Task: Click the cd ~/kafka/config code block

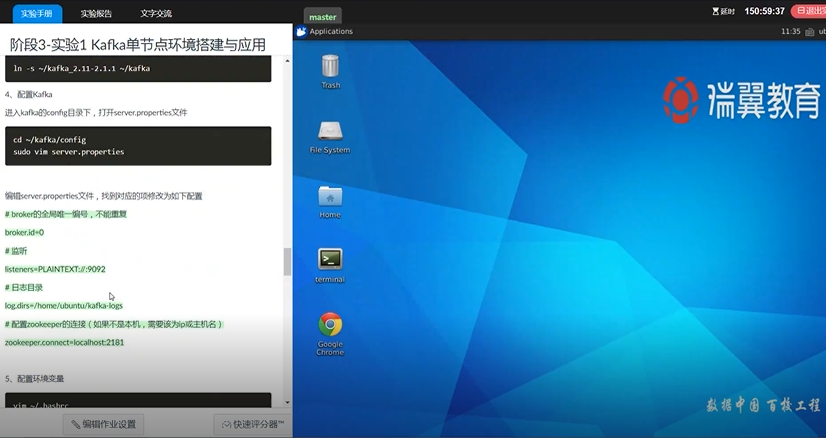Action: tap(136, 146)
